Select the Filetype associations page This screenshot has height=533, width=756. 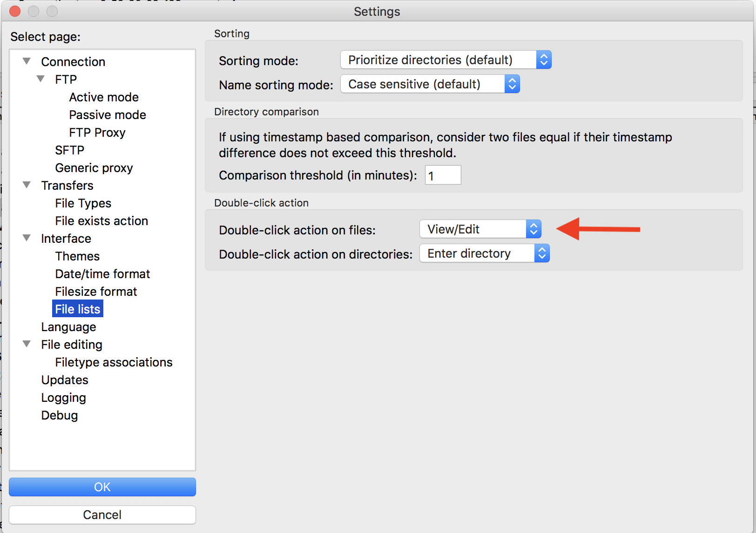coord(114,362)
